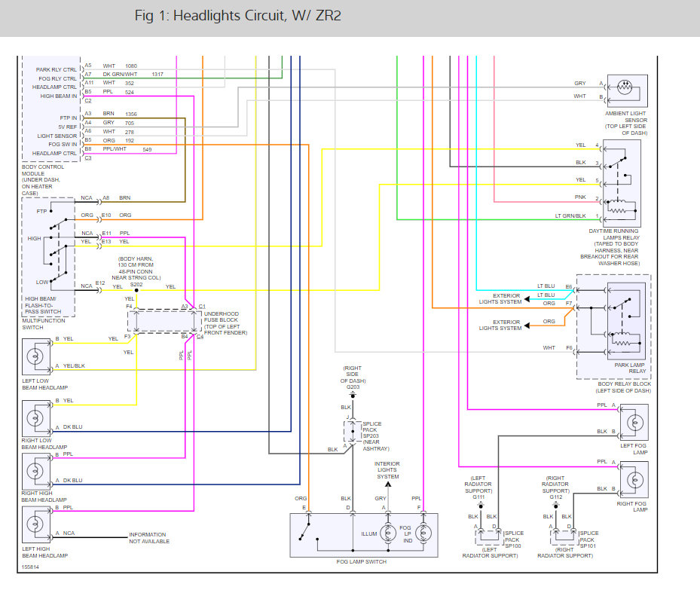Click the G112 ground symbol
Viewport: 700px width, 593px height.
coord(556,506)
